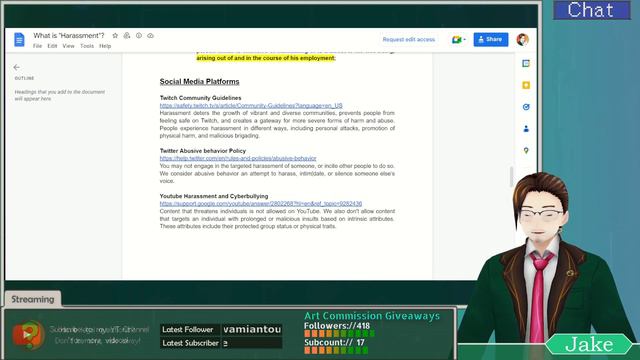Click the document vertical scrollbar thumb
640x360 pixels.
511,177
